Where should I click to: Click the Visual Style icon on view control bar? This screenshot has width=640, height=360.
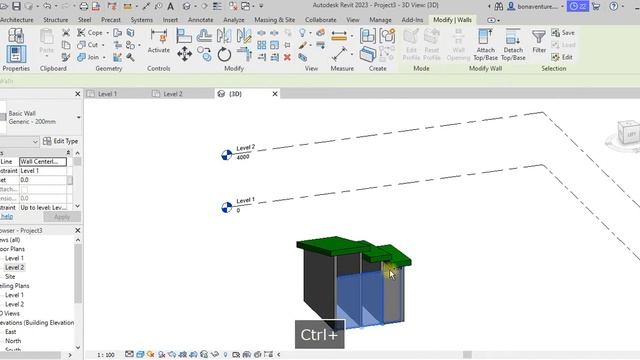(x=140, y=354)
